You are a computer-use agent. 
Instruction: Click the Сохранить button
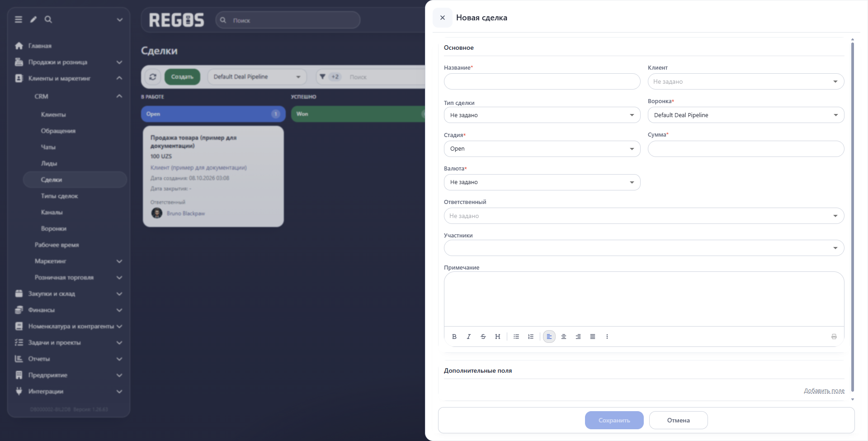[614, 420]
